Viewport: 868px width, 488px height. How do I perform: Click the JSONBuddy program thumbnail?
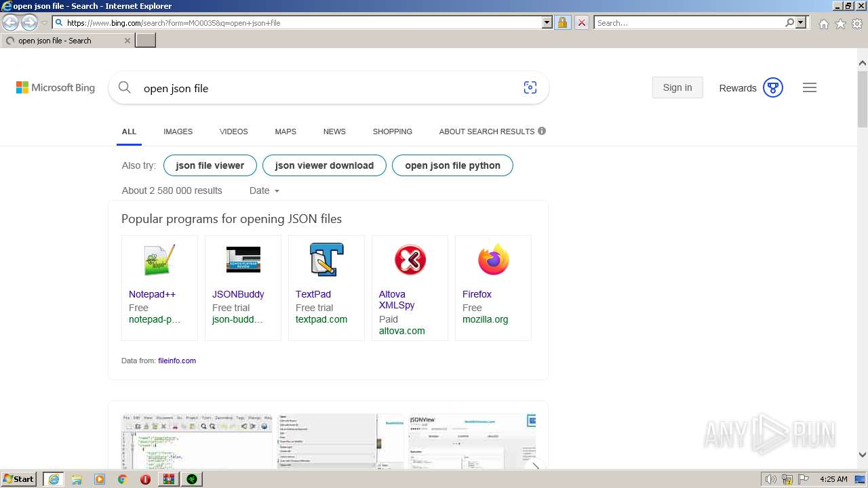243,259
